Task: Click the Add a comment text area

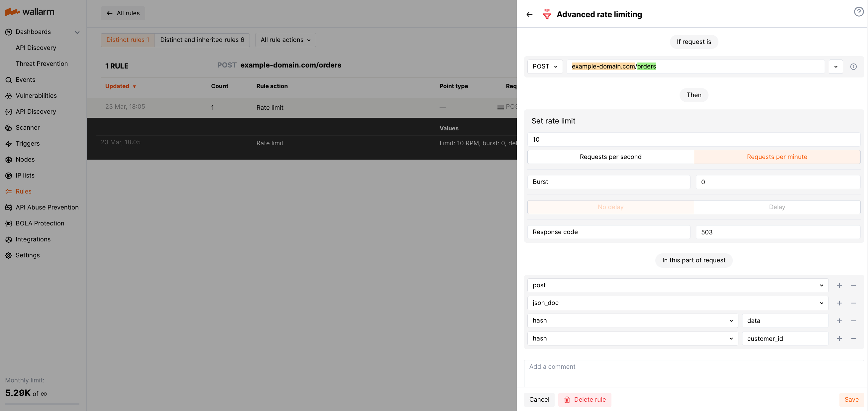Action: point(694,373)
